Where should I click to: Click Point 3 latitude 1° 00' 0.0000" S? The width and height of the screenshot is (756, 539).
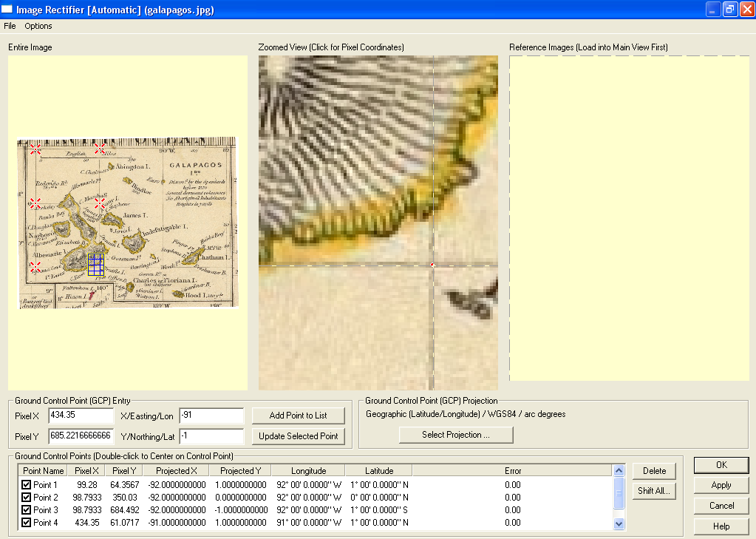coord(379,510)
